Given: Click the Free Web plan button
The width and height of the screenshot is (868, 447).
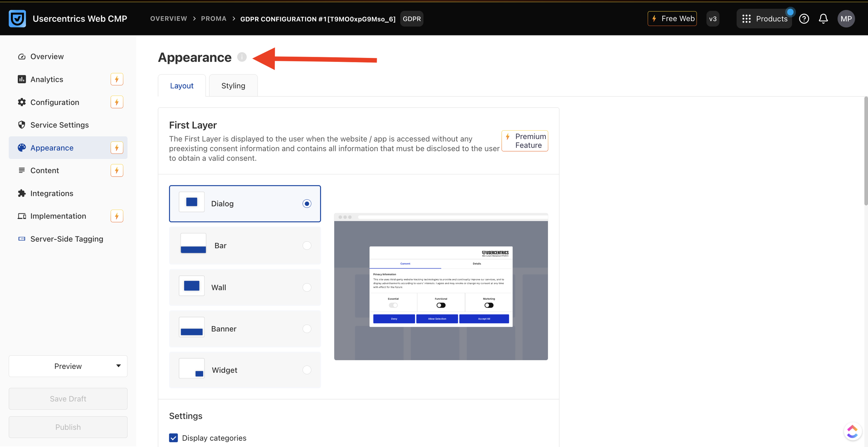Looking at the screenshot, I should 672,19.
